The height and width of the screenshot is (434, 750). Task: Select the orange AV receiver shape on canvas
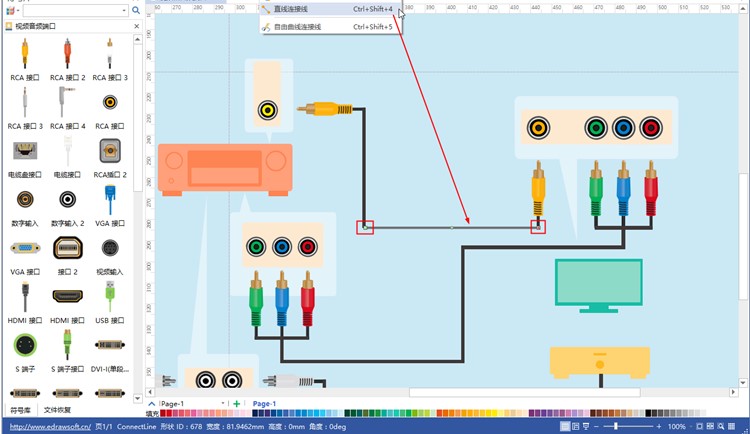tap(225, 169)
